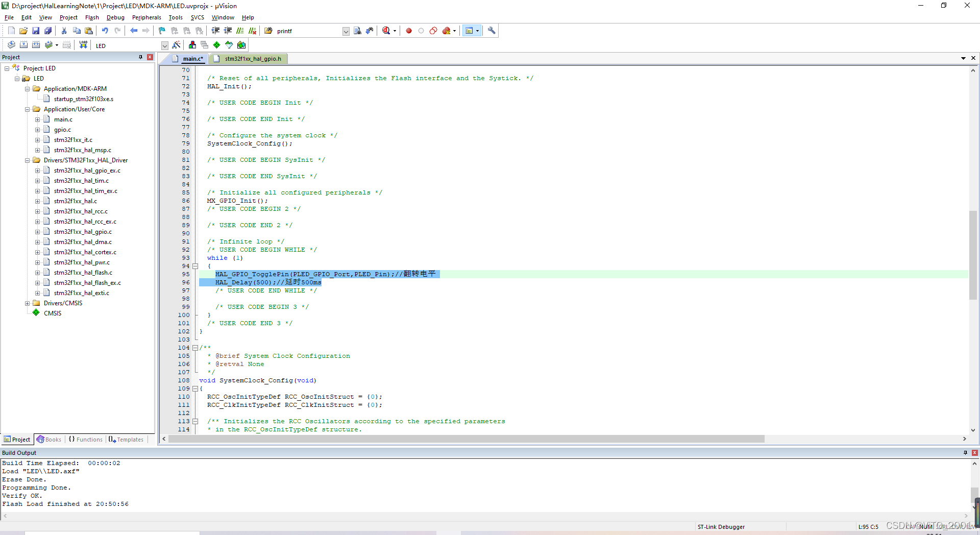Collapse the Application/MDK-ARM group
Image resolution: width=980 pixels, height=535 pixels.
pos(28,89)
